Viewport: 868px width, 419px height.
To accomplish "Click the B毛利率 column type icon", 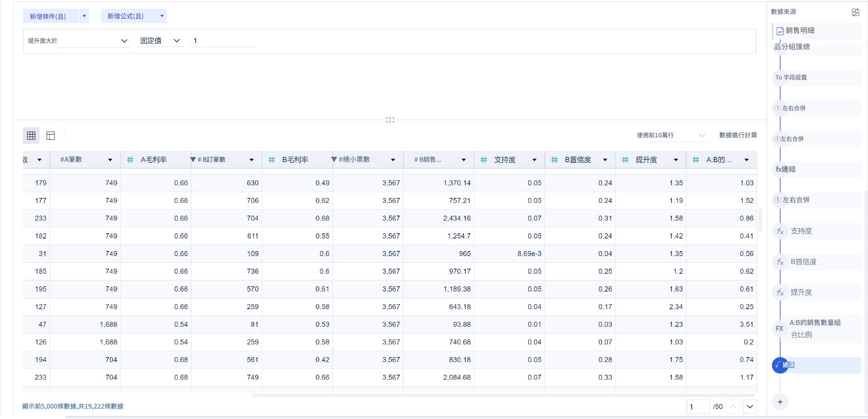I will click(272, 160).
